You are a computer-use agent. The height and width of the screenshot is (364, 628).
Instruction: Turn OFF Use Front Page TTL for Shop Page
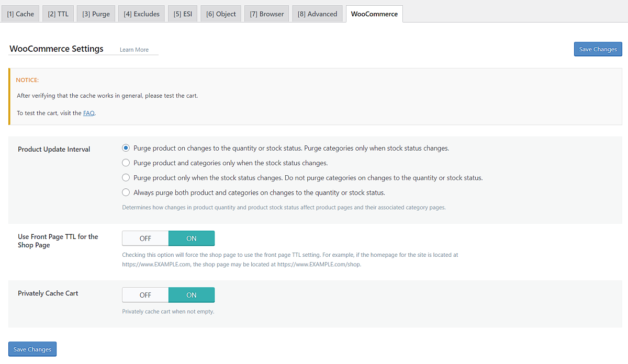point(145,238)
